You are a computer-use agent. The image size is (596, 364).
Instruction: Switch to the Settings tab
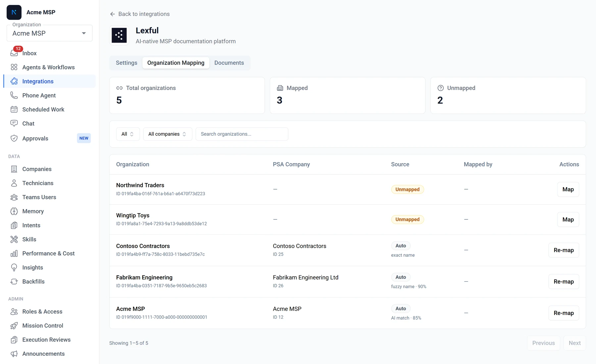126,63
